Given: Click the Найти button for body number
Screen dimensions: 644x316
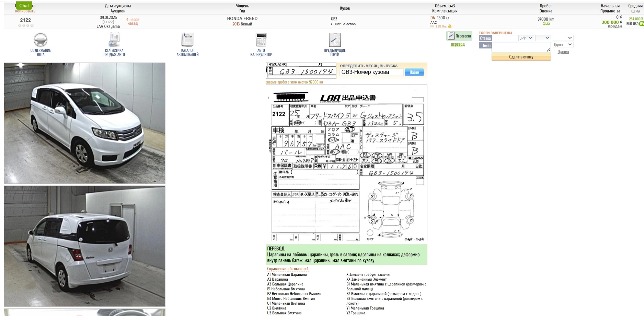Looking at the screenshot, I should tap(414, 72).
